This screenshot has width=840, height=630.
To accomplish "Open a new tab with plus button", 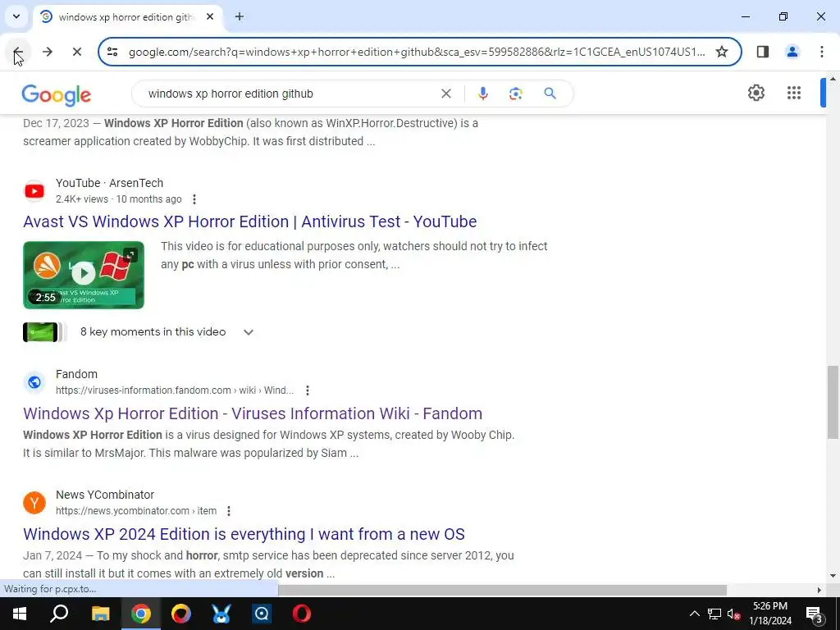I will click(x=240, y=16).
